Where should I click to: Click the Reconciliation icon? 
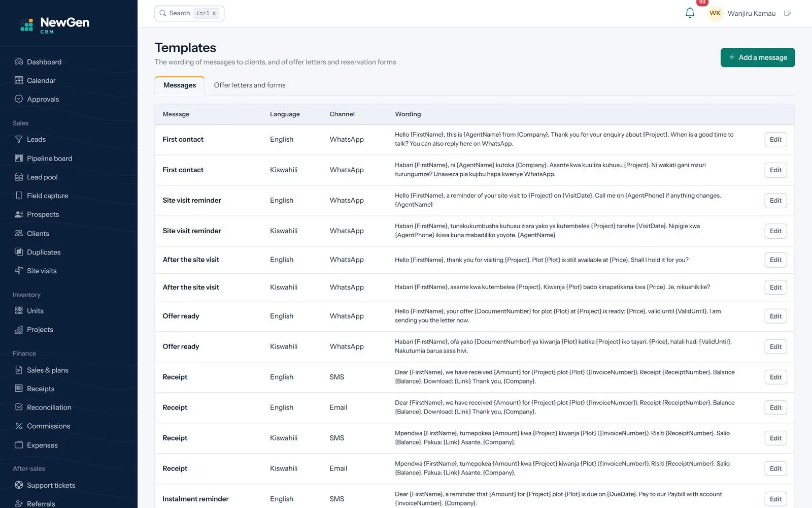click(x=19, y=407)
